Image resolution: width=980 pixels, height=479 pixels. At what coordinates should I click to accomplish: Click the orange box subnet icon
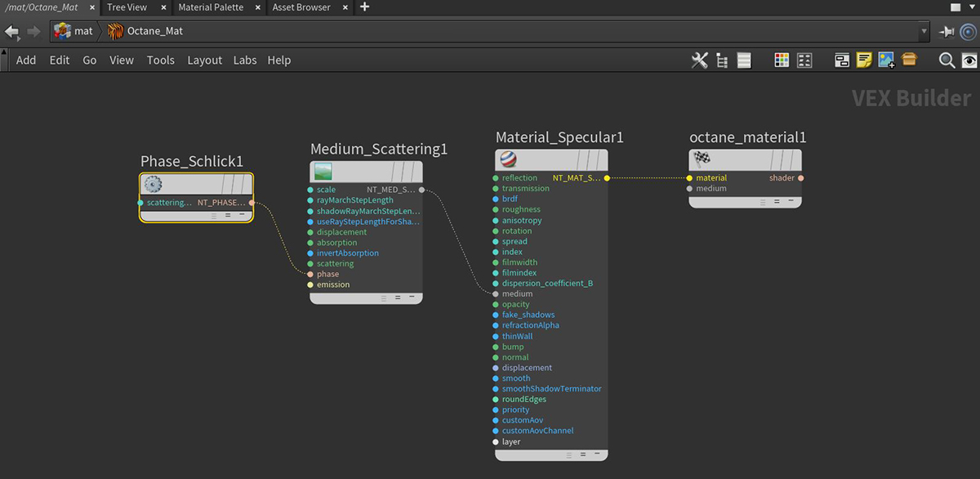click(909, 60)
